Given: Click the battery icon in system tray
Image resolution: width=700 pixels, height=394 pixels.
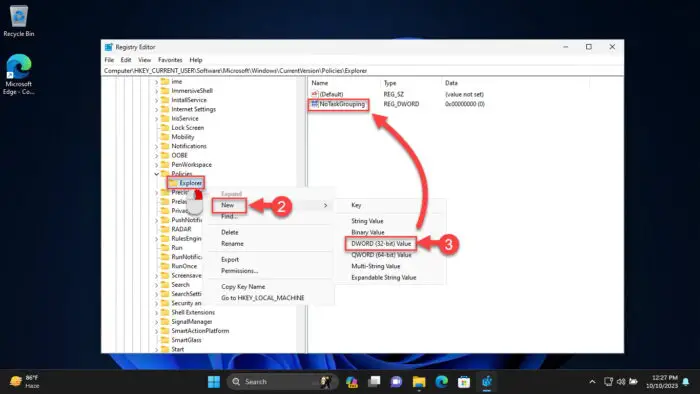Looking at the screenshot, I should pyautogui.click(x=633, y=382).
